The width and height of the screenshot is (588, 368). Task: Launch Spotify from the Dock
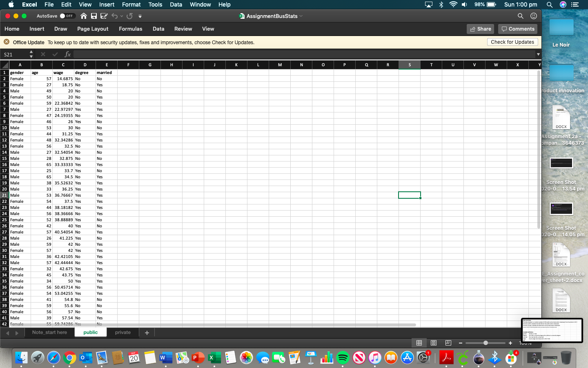click(x=343, y=358)
